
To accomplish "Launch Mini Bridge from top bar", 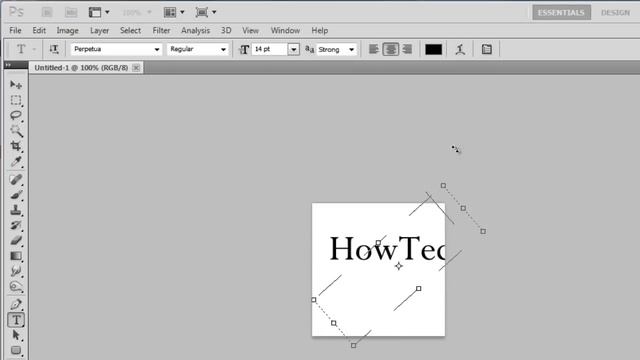I will (x=71, y=12).
